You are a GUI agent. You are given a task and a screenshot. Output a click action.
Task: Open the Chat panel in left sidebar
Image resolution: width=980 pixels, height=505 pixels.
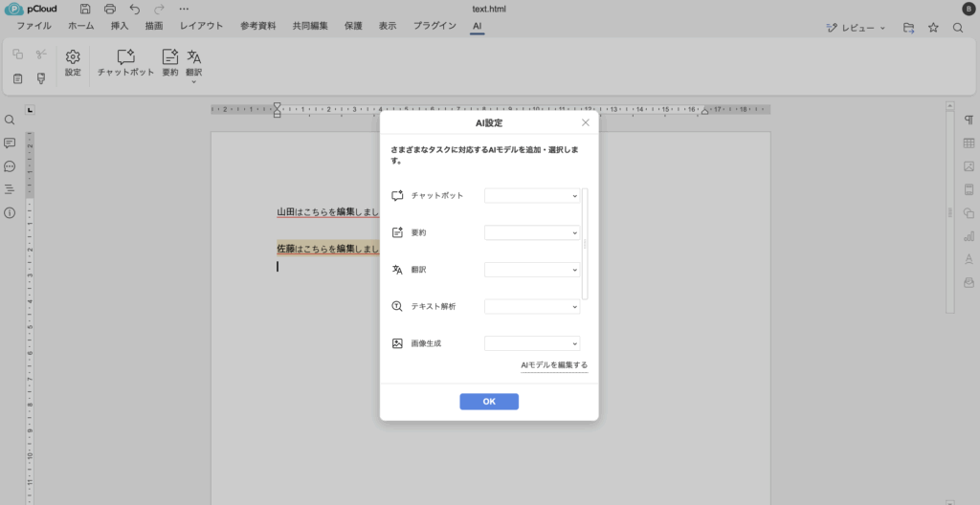(x=10, y=166)
